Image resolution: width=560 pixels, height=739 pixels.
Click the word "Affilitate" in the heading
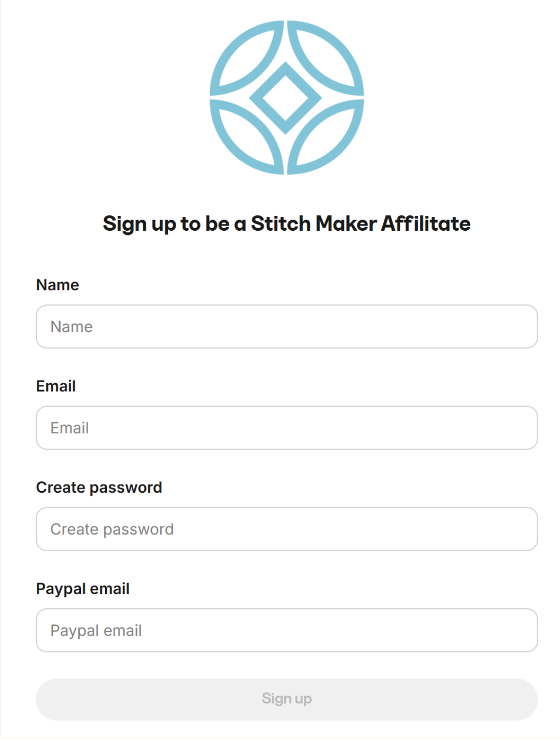click(426, 224)
